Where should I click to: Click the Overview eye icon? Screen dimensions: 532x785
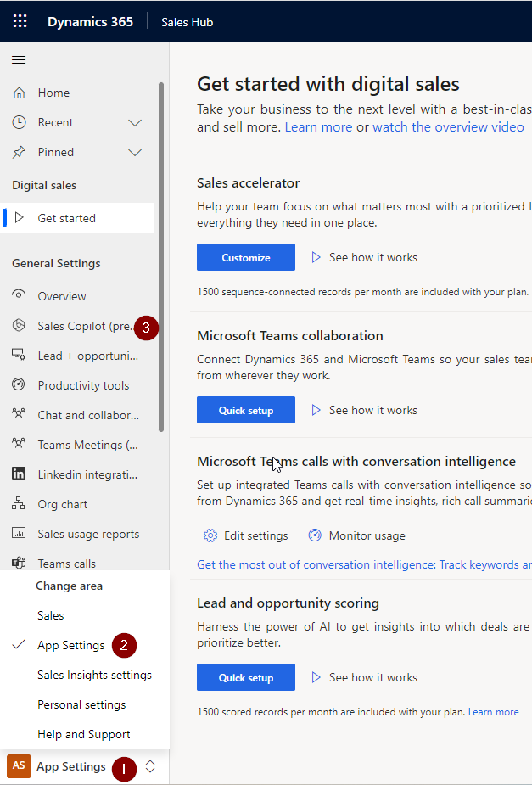19,294
